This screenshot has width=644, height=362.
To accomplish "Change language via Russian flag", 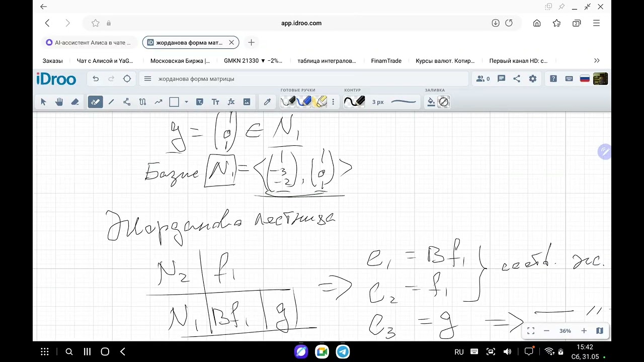I will point(585,79).
